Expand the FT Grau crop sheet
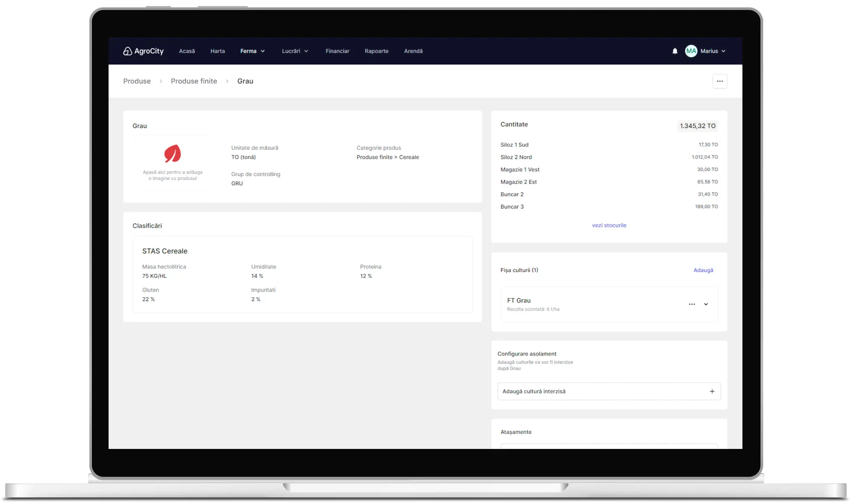 click(x=706, y=304)
